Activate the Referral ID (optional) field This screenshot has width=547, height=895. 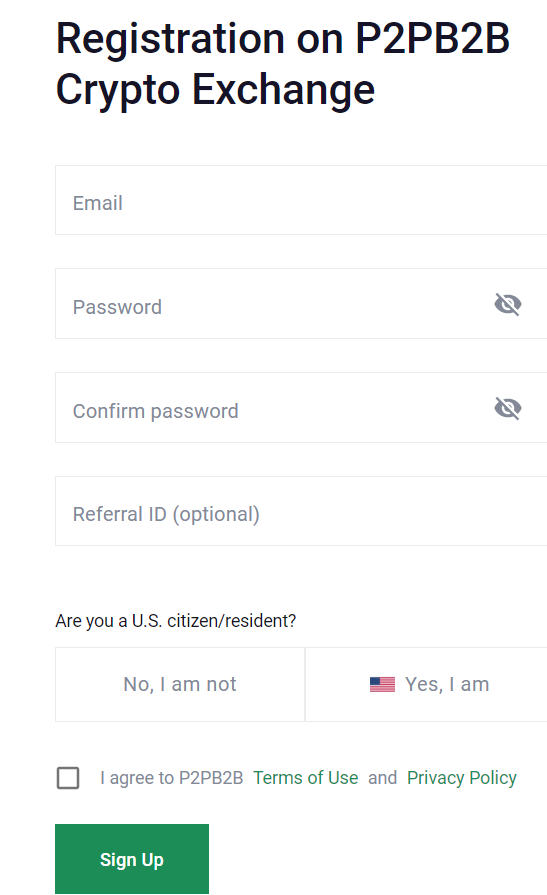coord(301,511)
